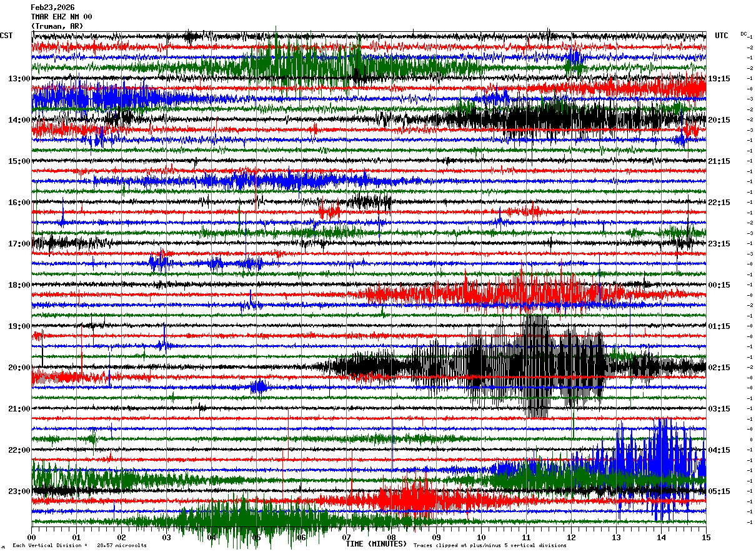This screenshot has height=554, width=756.
Task: Select the 17:00 CST row label
Action: pos(19,244)
